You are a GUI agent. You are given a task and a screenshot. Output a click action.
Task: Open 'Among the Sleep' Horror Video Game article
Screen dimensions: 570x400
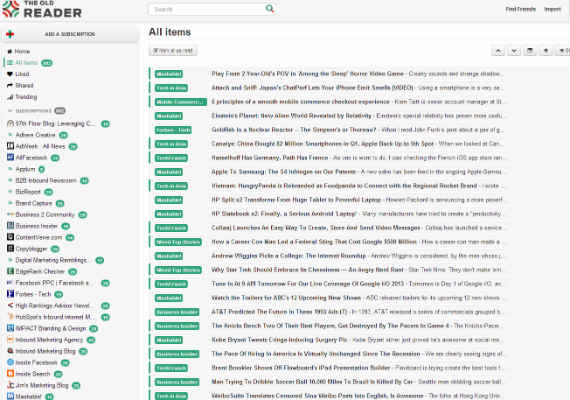click(x=308, y=74)
